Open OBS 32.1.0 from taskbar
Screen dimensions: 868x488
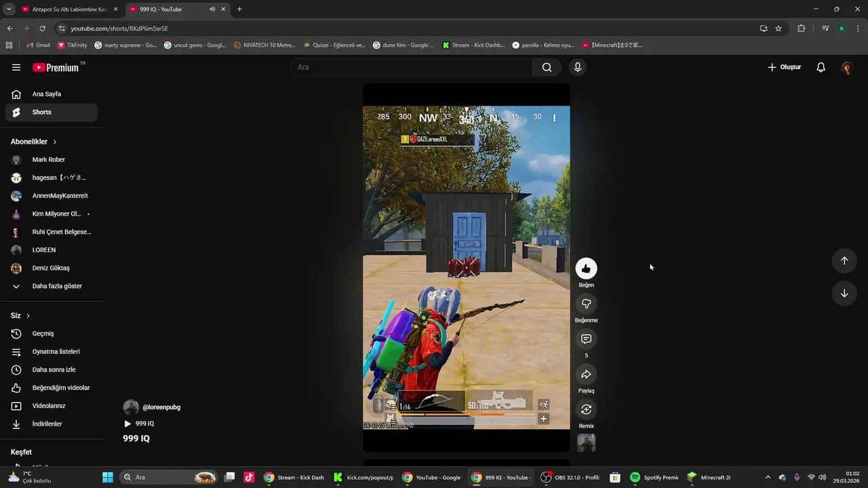click(x=571, y=477)
